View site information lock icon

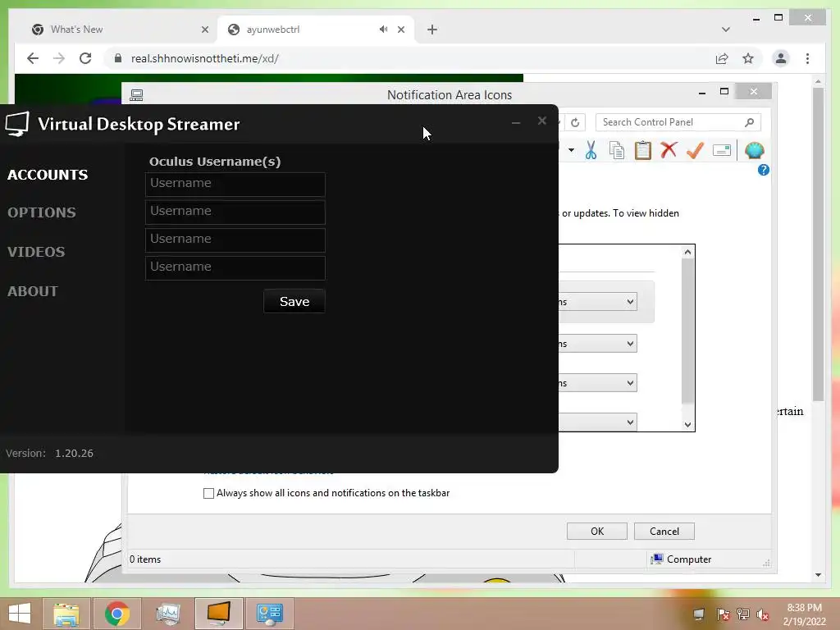(118, 58)
